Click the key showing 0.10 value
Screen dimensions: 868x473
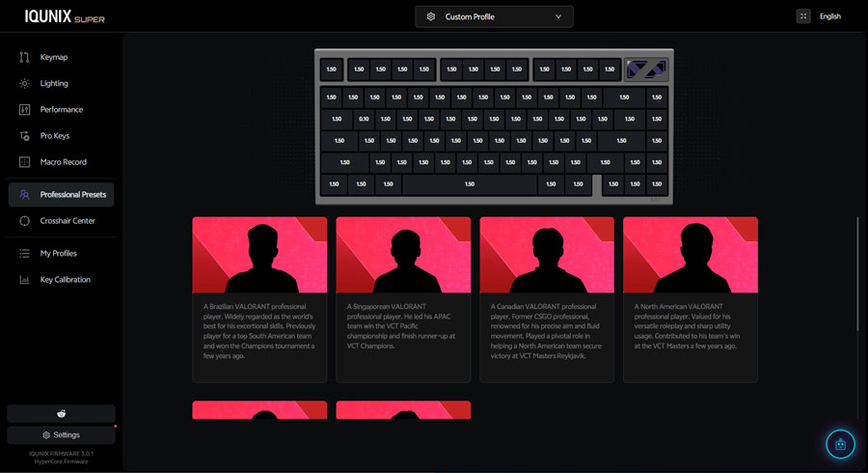tap(364, 119)
